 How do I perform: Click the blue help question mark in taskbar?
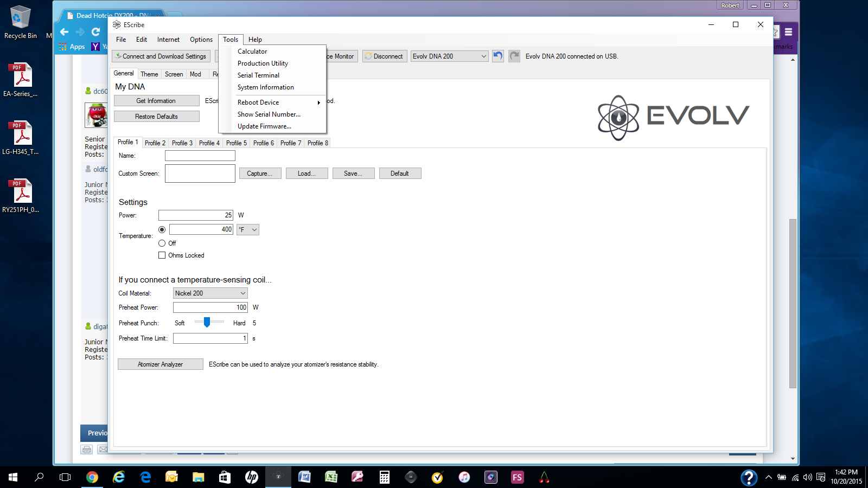coord(749,477)
